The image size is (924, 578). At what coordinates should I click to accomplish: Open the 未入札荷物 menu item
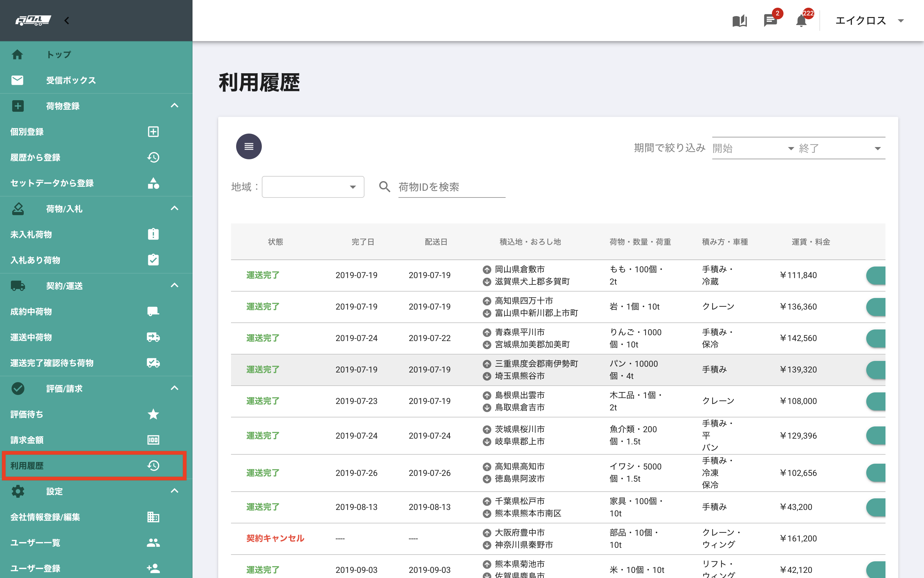click(96, 234)
